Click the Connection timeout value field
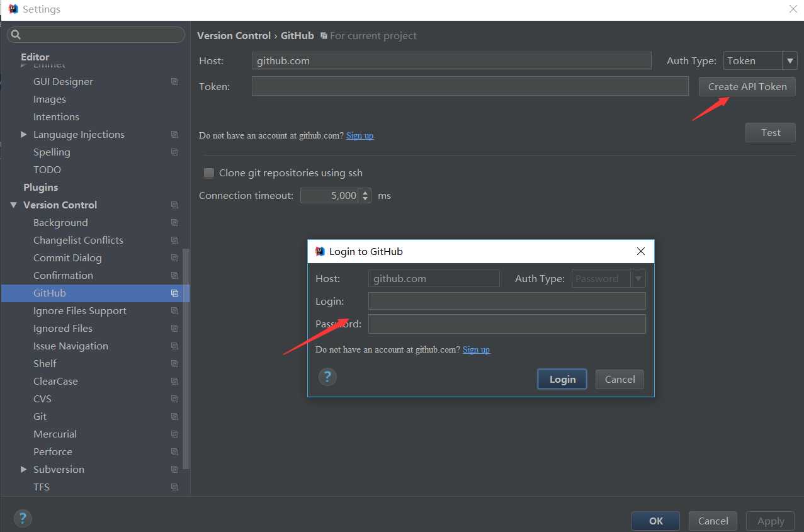804x532 pixels. pyautogui.click(x=330, y=196)
